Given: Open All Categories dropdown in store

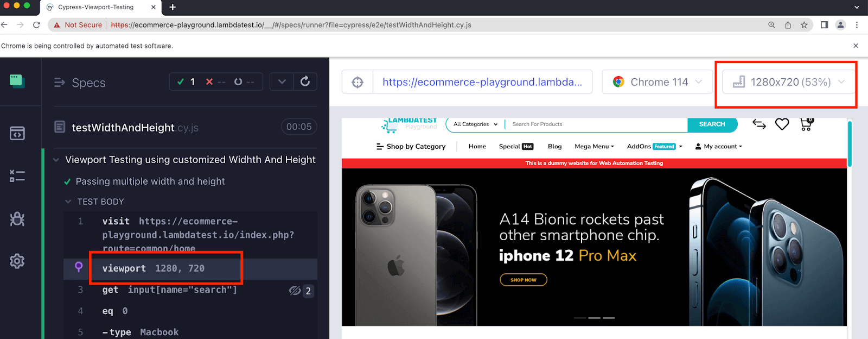Looking at the screenshot, I should pos(475,124).
